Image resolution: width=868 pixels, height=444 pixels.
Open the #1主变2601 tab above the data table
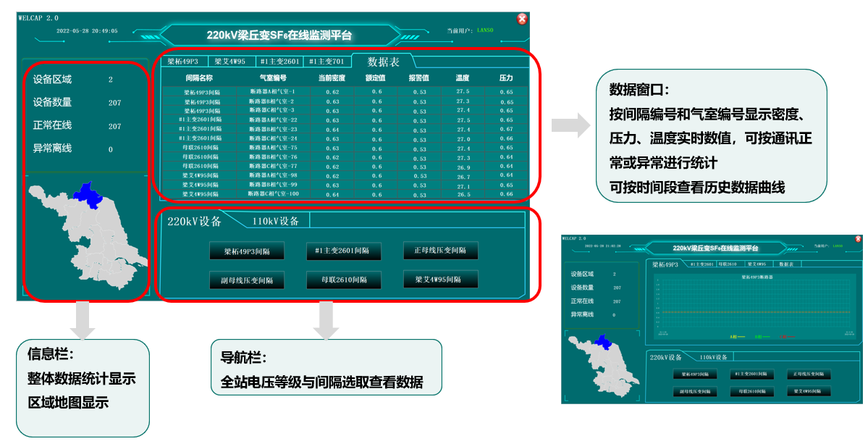(x=279, y=62)
